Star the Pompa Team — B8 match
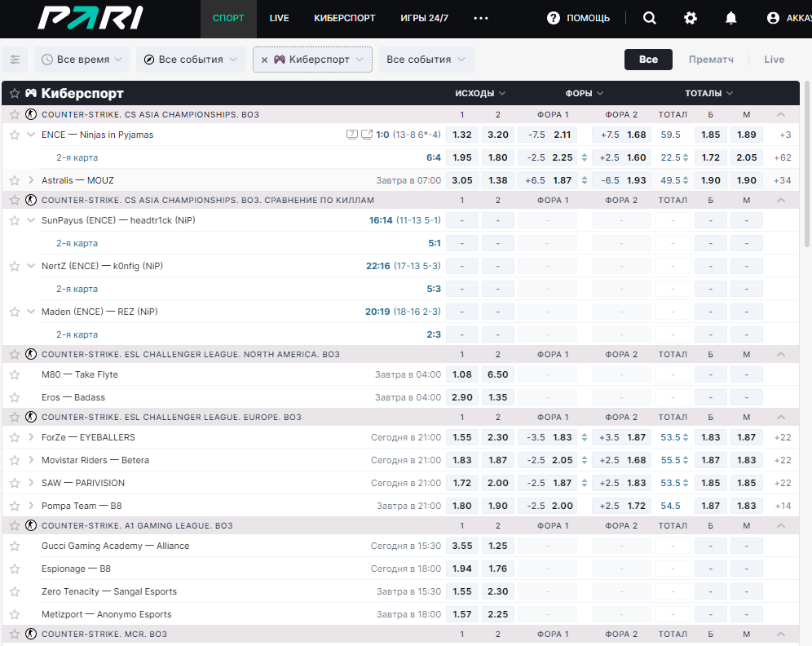 click(x=15, y=506)
